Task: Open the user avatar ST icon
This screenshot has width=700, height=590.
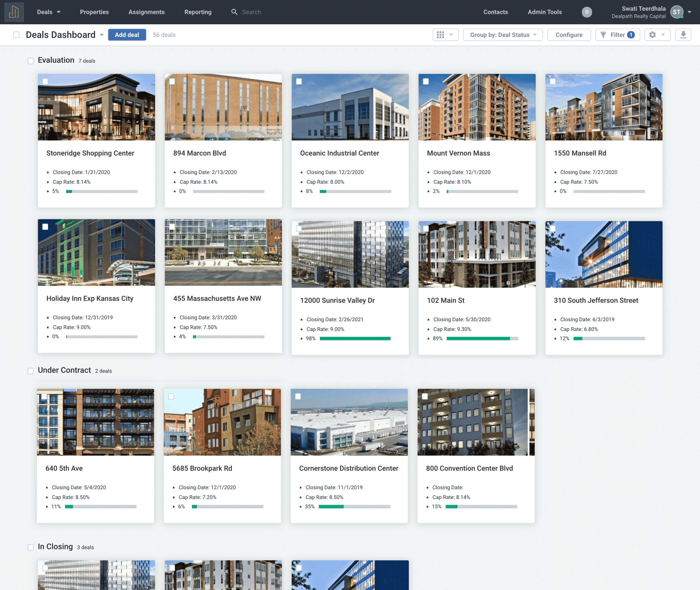Action: pos(676,12)
